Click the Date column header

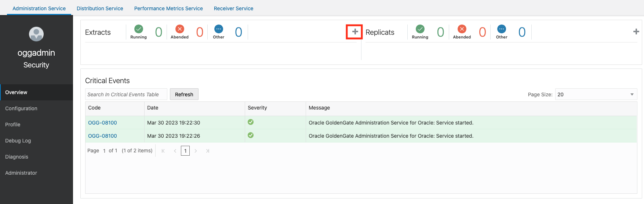(194, 109)
